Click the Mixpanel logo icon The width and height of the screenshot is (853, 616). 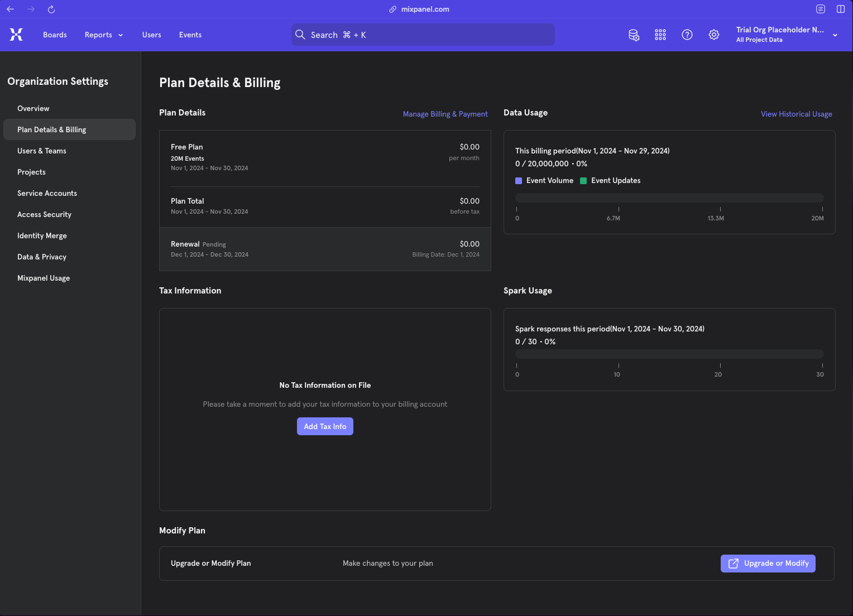tap(16, 35)
